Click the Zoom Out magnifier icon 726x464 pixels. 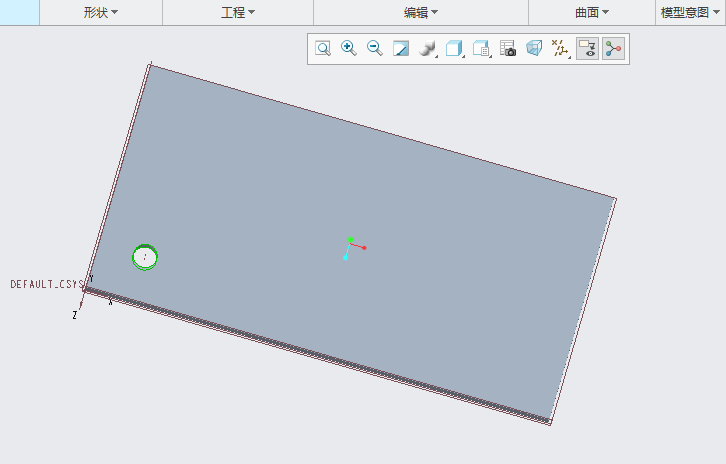tap(375, 48)
